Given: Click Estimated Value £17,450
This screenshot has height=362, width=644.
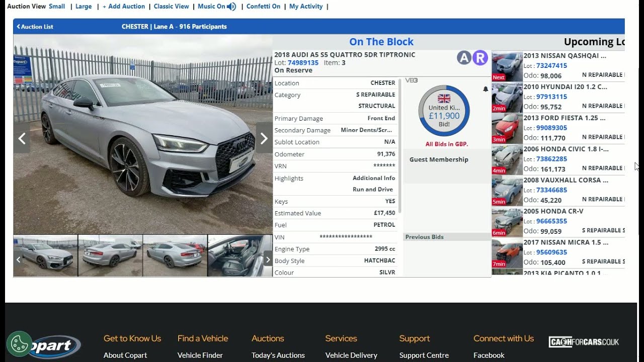Looking at the screenshot, I should (x=384, y=213).
